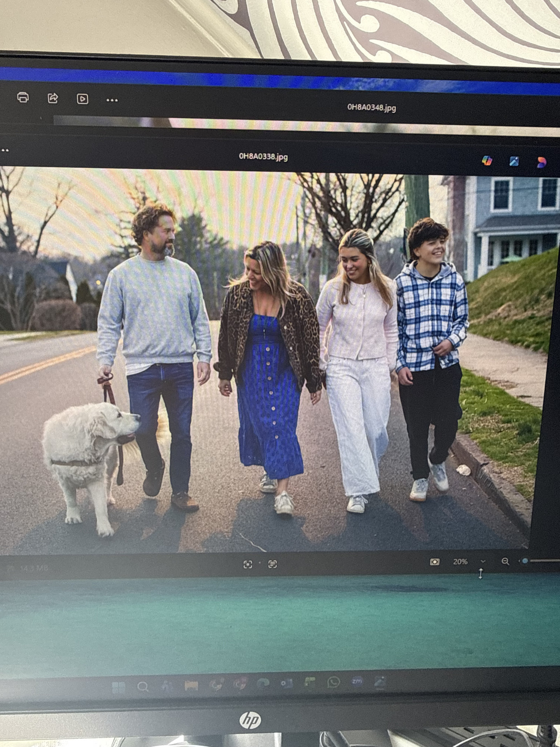Open the See more three-dot menu
560x747 pixels.
click(112, 100)
